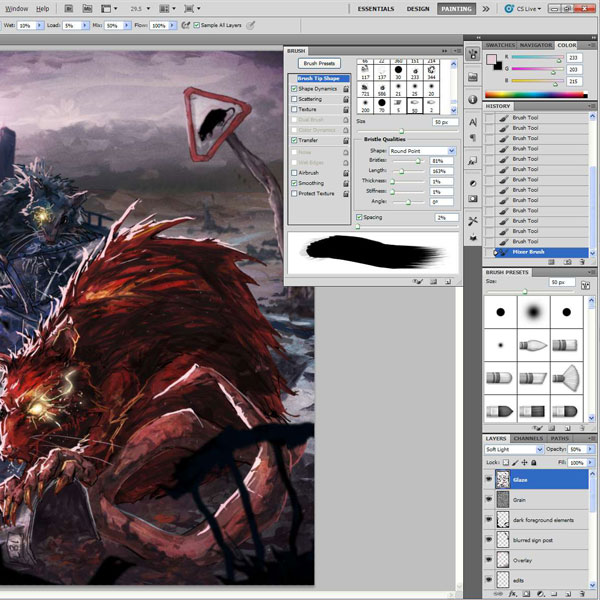Click the fx layer style icon
Image resolution: width=600 pixels, height=600 pixels.
(x=513, y=593)
